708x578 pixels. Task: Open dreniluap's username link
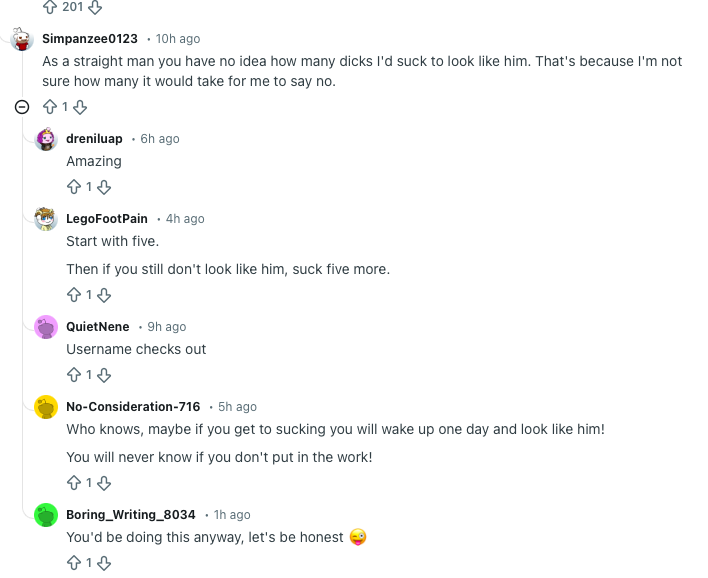94,139
